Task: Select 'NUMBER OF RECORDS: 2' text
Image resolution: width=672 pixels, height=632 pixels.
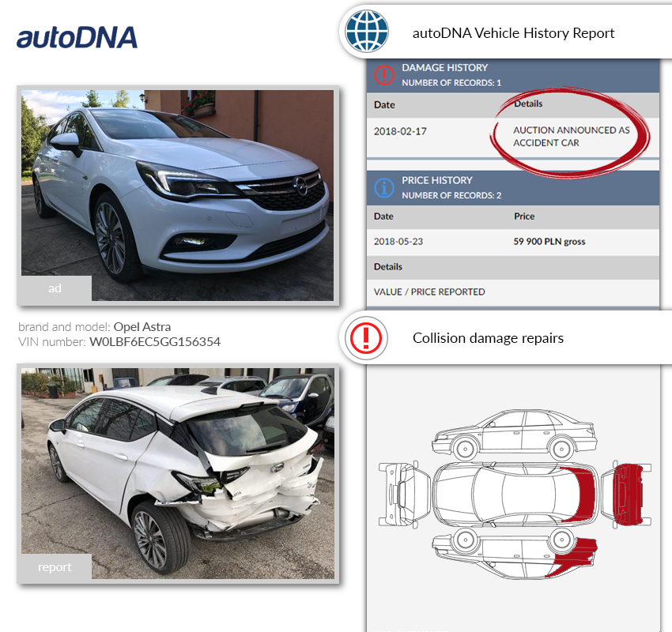Action: 451,195
